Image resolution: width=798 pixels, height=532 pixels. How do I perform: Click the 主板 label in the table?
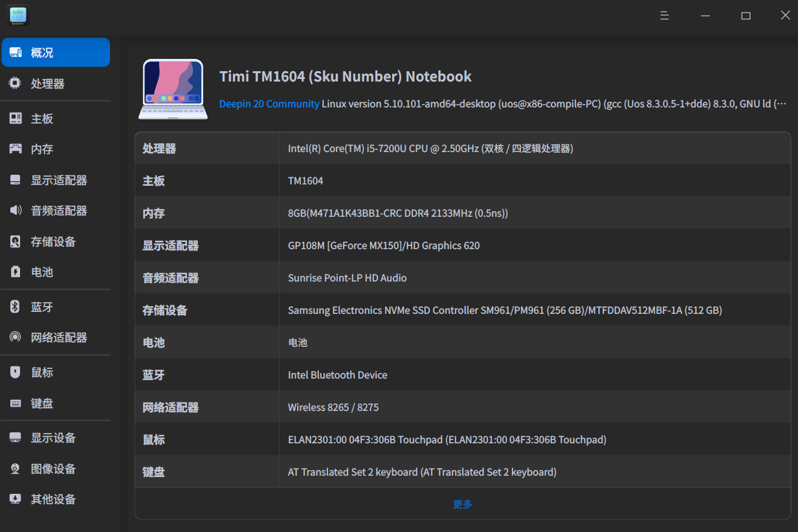[153, 181]
